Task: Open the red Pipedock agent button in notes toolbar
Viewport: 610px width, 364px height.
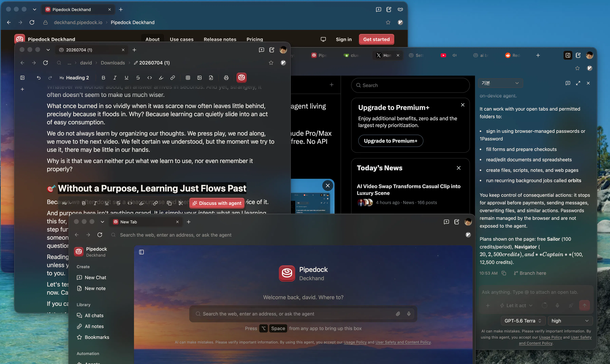Action: [242, 78]
